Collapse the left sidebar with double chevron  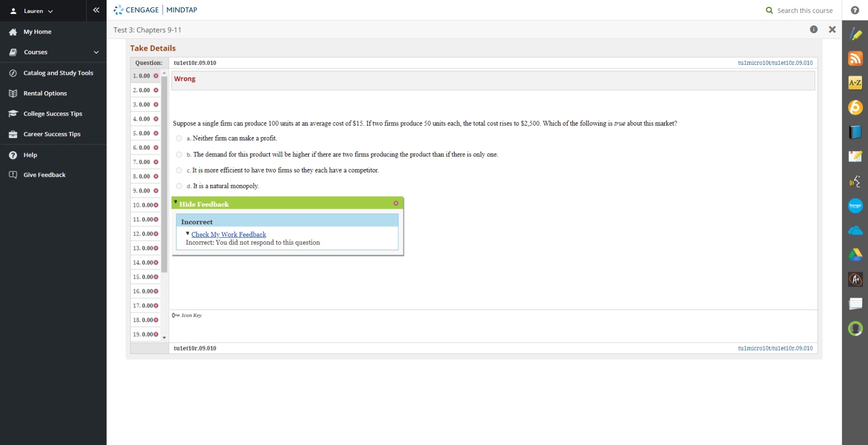tap(96, 10)
